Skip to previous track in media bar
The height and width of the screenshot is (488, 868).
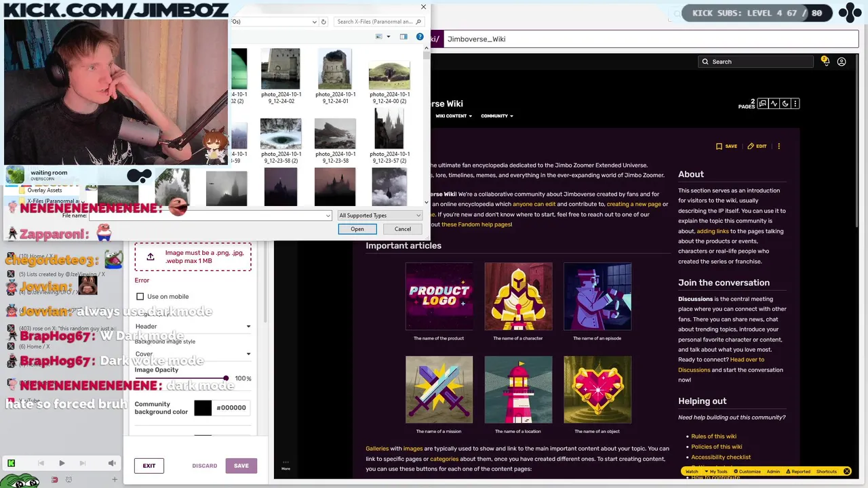pos(41,463)
